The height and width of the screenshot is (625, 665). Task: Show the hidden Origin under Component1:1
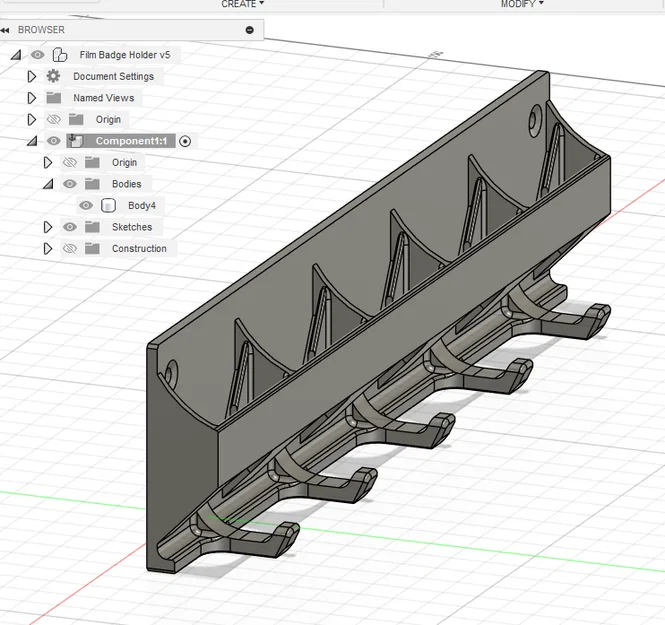[70, 162]
